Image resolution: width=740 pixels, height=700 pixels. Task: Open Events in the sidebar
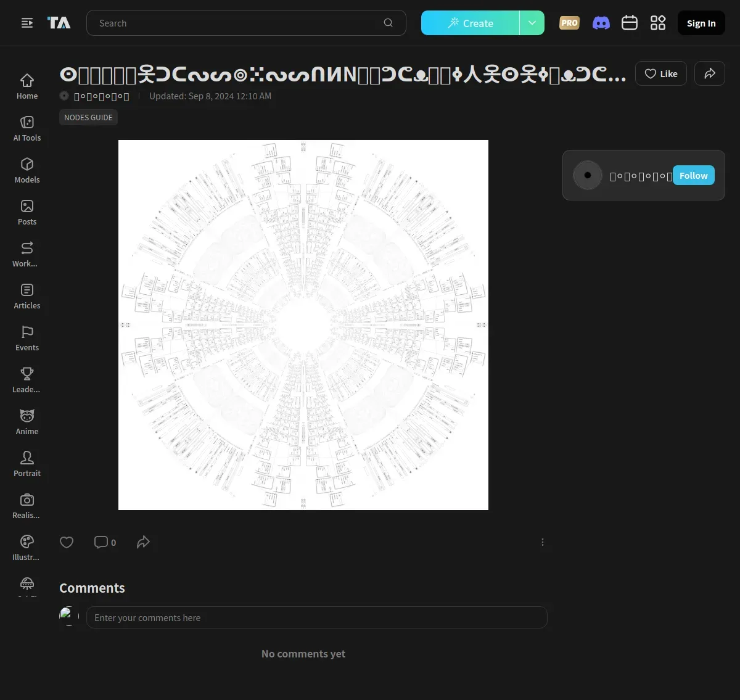coord(27,339)
